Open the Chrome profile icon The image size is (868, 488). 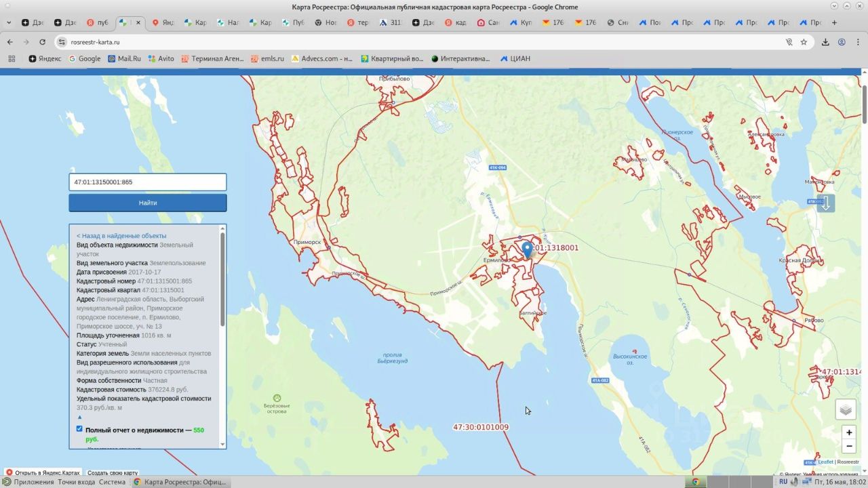pos(842,42)
